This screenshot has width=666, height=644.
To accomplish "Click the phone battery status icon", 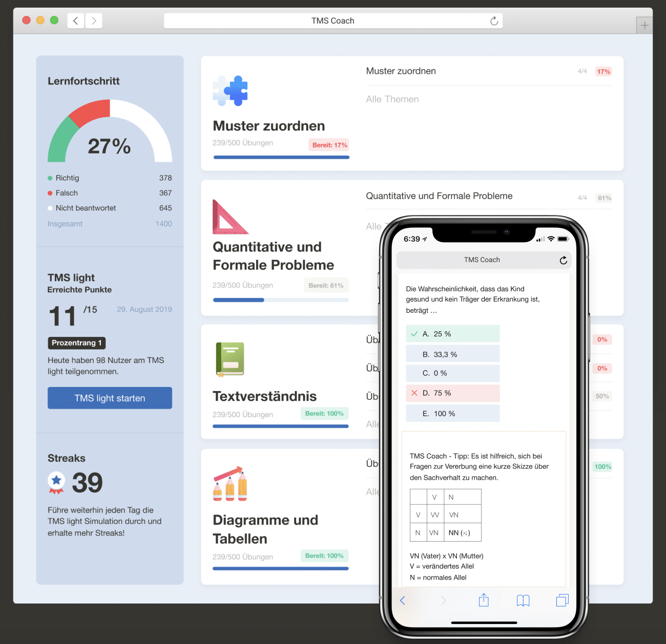I will pos(564,239).
